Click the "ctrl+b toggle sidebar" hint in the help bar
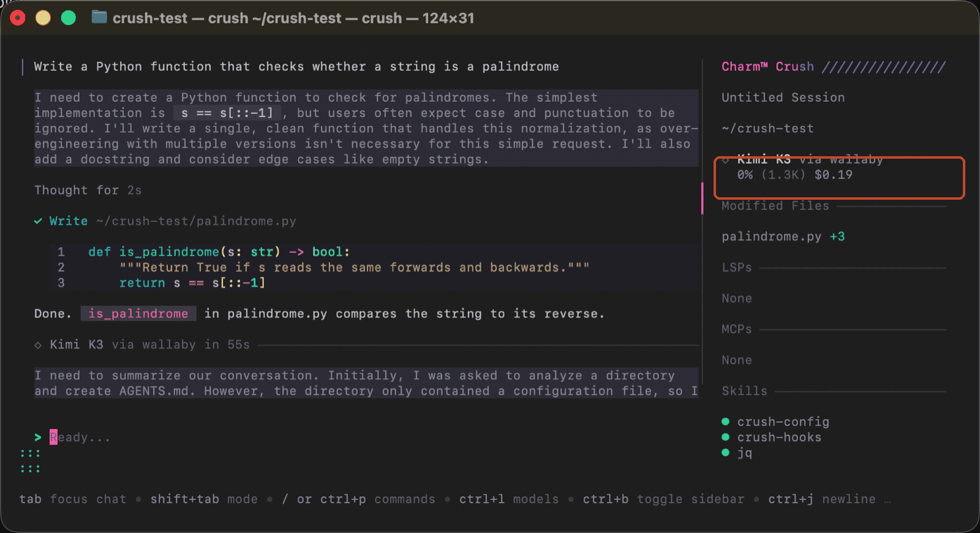This screenshot has width=980, height=533. coord(663,499)
